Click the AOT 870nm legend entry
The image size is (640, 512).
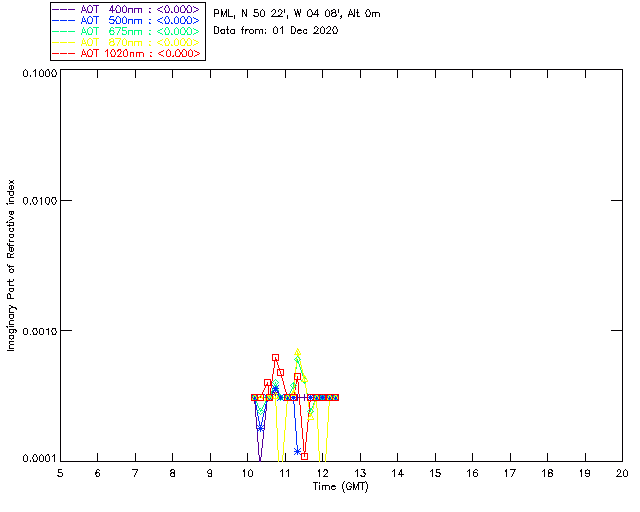(126, 42)
